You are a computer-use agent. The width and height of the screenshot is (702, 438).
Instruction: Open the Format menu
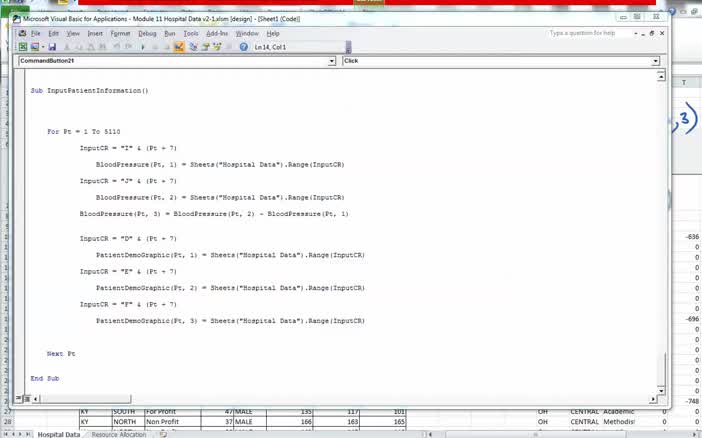(120, 34)
